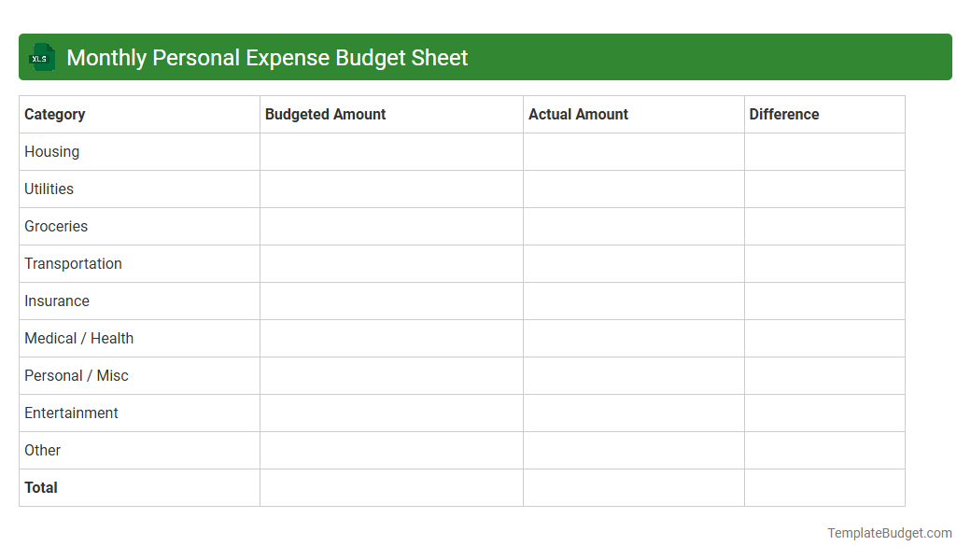Select the Difference column header

coord(784,114)
